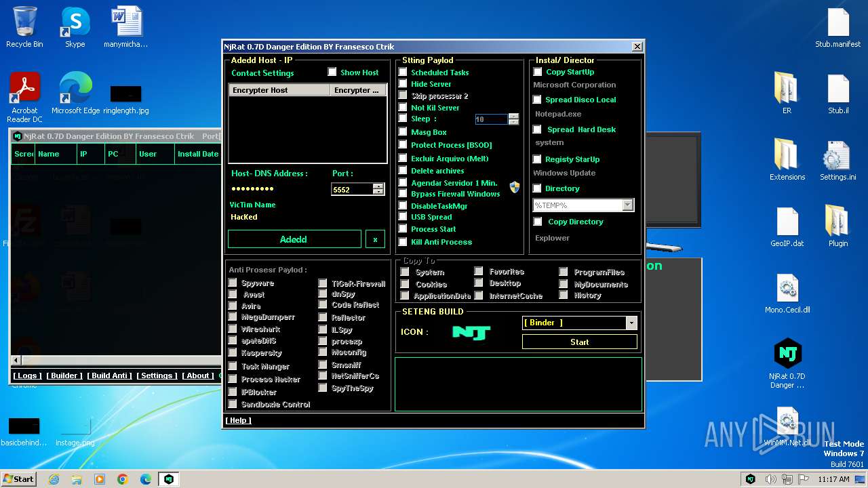868x488 pixels.
Task: Open the GeoIP.dat file icon
Action: point(787,226)
